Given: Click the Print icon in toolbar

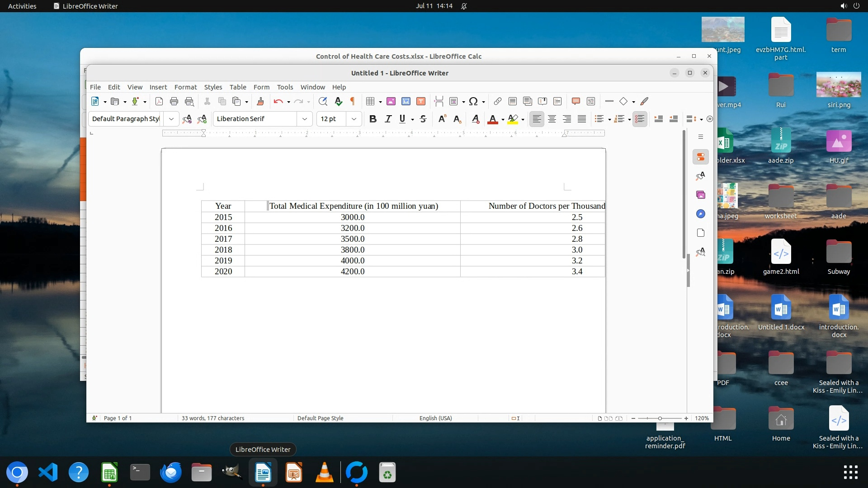Looking at the screenshot, I should pyautogui.click(x=174, y=101).
